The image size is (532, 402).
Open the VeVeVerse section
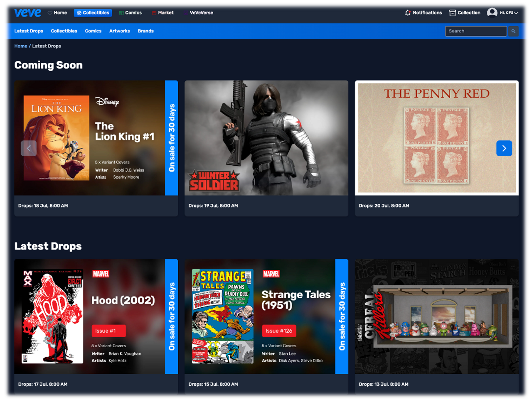[198, 13]
